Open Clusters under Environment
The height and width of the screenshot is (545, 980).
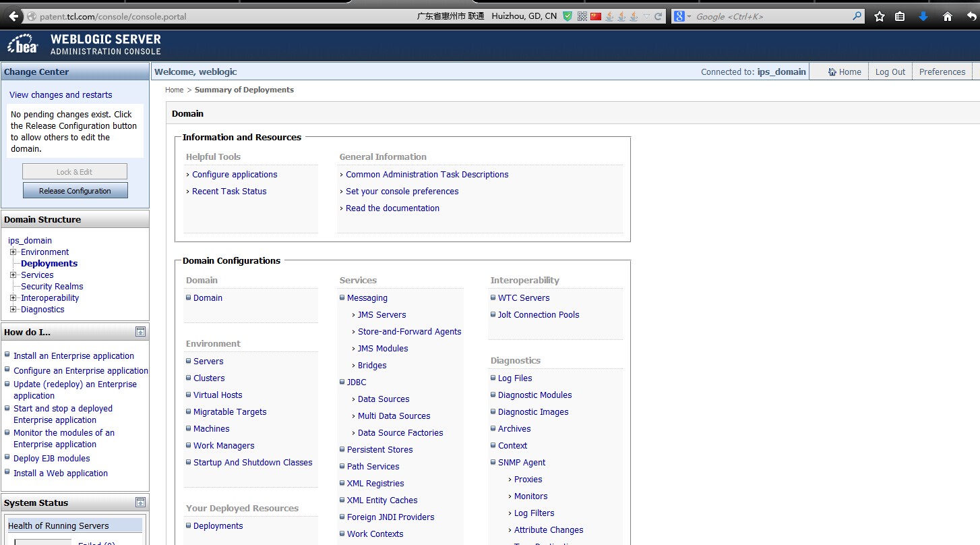tap(209, 378)
